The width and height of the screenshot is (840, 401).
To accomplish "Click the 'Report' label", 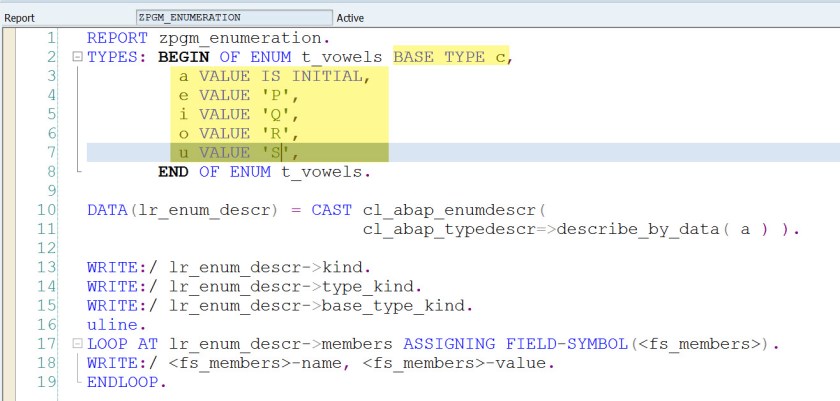I will pos(19,18).
